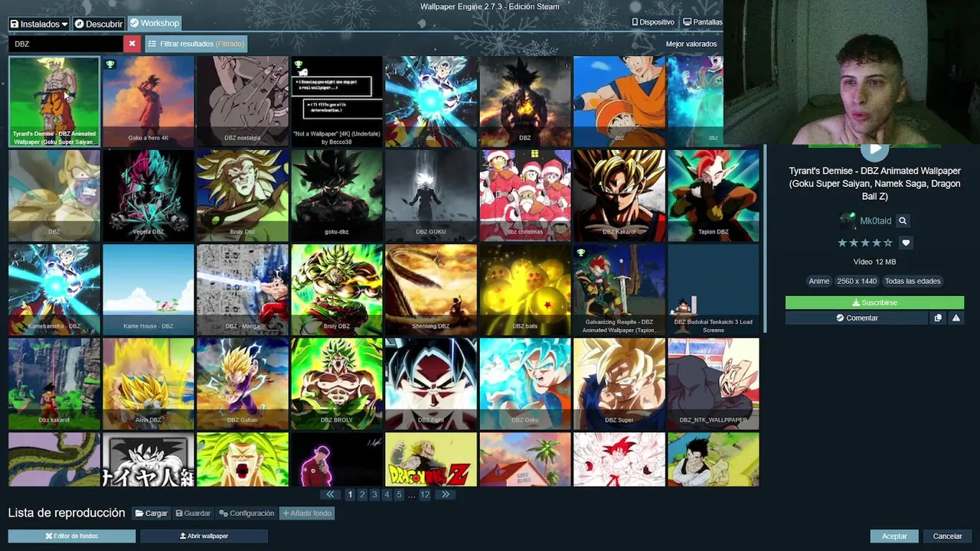Select the Shenlong DBZ wallpaper
The image size is (980, 551).
(431, 289)
